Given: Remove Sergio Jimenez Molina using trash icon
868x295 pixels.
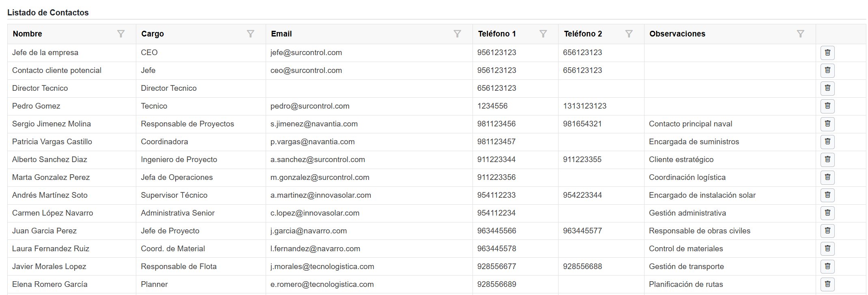Looking at the screenshot, I should [x=827, y=124].
